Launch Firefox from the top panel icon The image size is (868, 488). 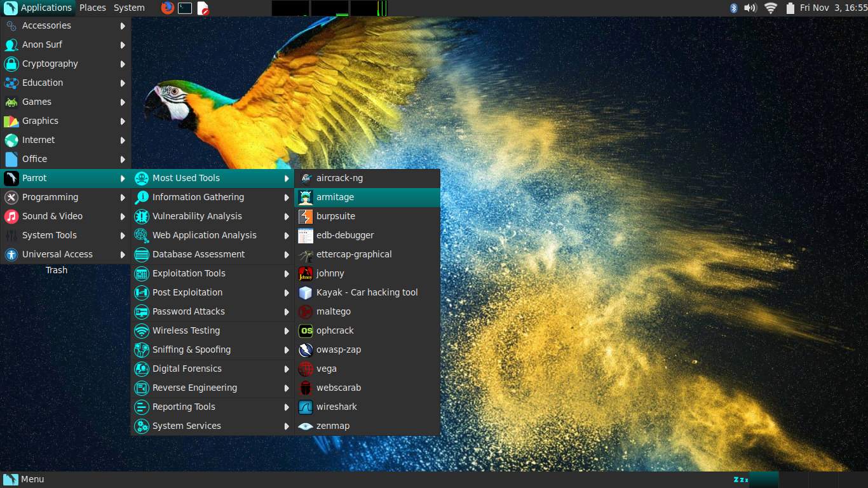coord(167,8)
